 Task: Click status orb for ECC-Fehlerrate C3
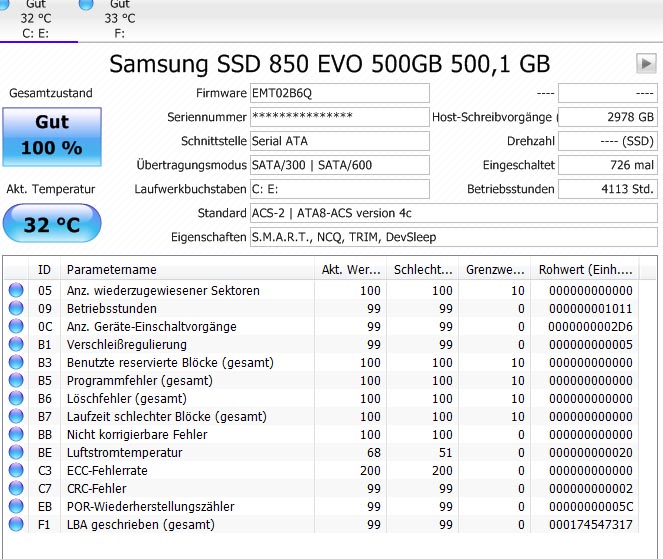[16, 471]
